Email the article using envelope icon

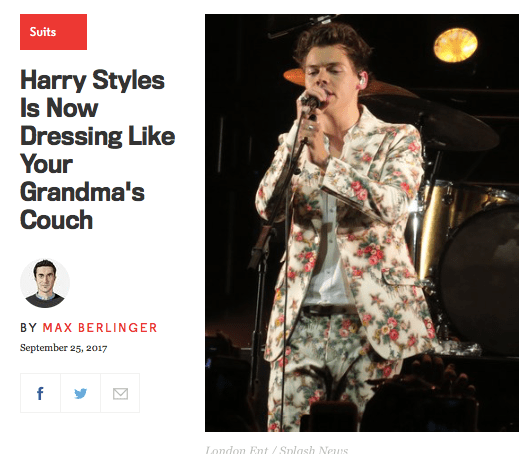coord(120,393)
